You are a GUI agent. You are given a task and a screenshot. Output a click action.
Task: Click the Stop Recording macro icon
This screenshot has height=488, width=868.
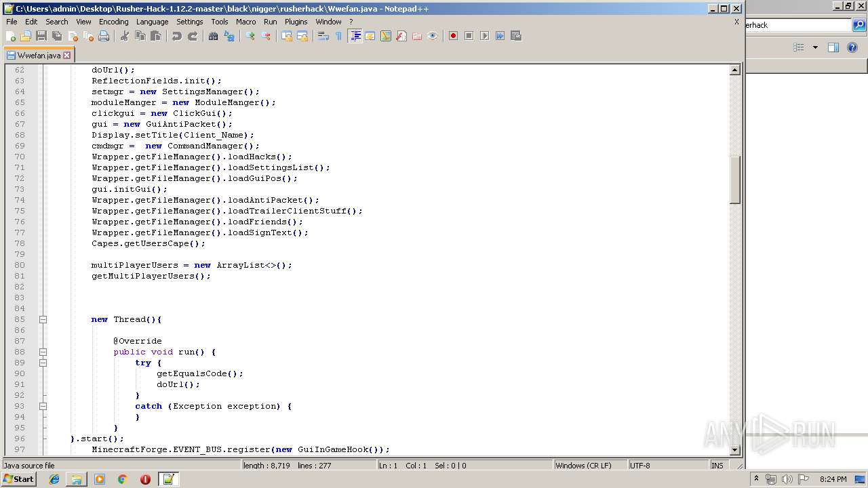point(469,36)
